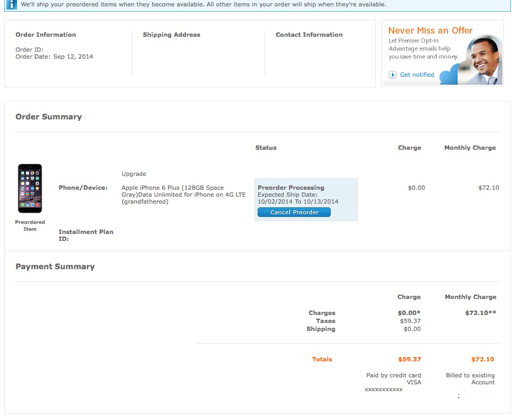Image resolution: width=512 pixels, height=420 pixels.
Task: Click the orange $72.10 monthly total
Action: click(x=483, y=359)
